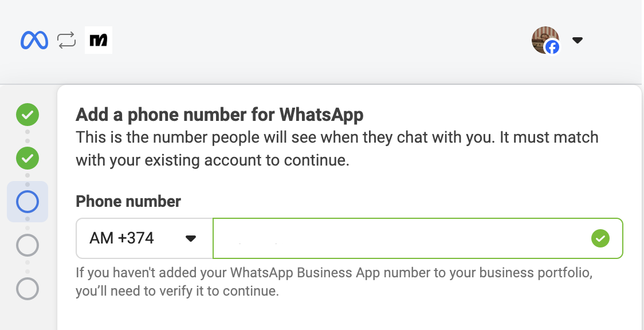Click the 'AM +374' country code text
644x330 pixels.
pyautogui.click(x=122, y=238)
